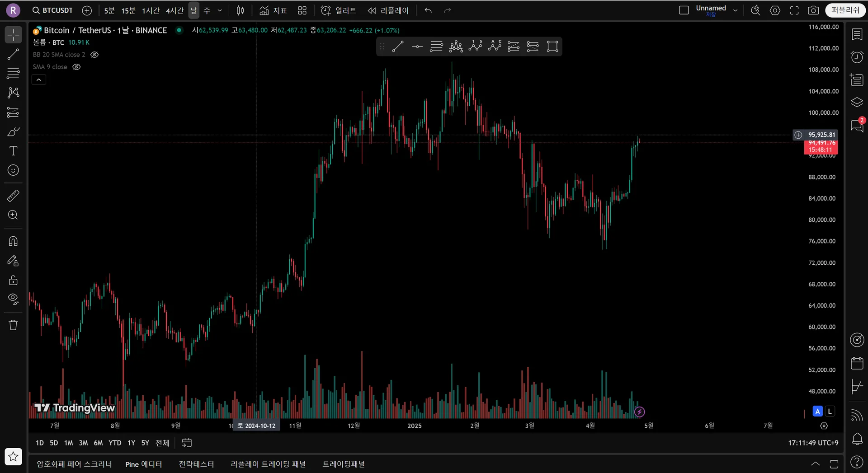Open the notifications bell panel
This screenshot has width=868, height=473.
click(x=857, y=439)
